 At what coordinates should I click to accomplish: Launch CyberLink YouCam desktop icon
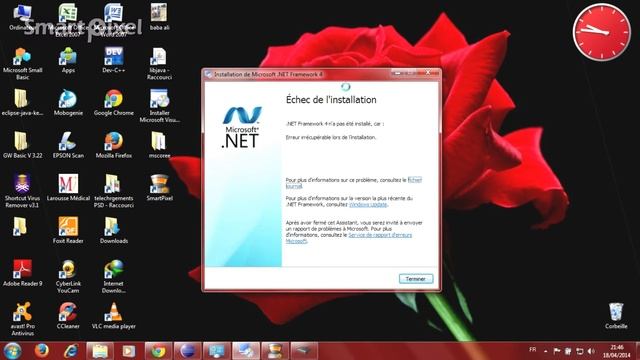(68, 276)
